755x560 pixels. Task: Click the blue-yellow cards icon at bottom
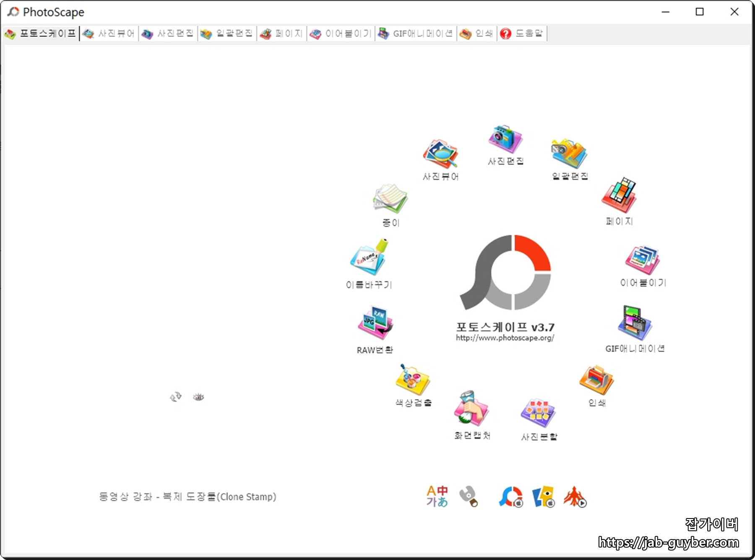pyautogui.click(x=544, y=497)
